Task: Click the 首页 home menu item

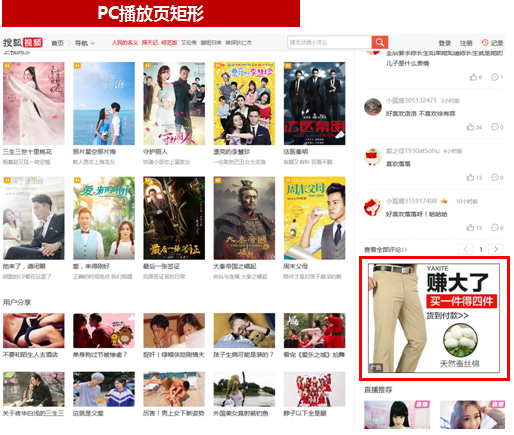Action: pos(57,43)
